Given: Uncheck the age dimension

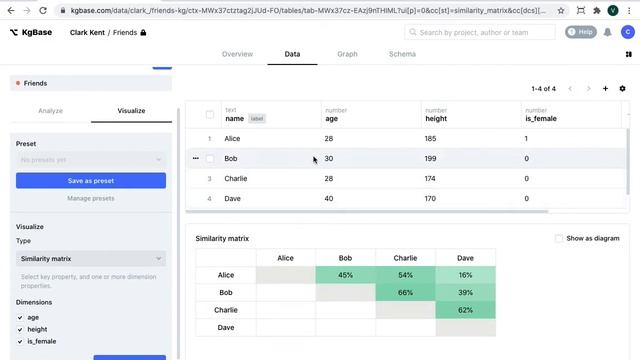Looking at the screenshot, I should tap(20, 317).
